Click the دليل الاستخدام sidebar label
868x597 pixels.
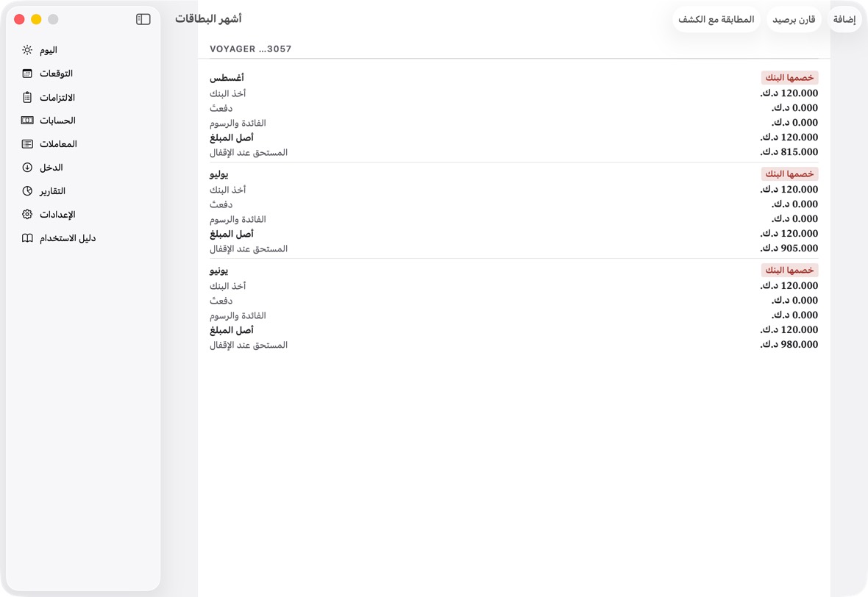(68, 238)
